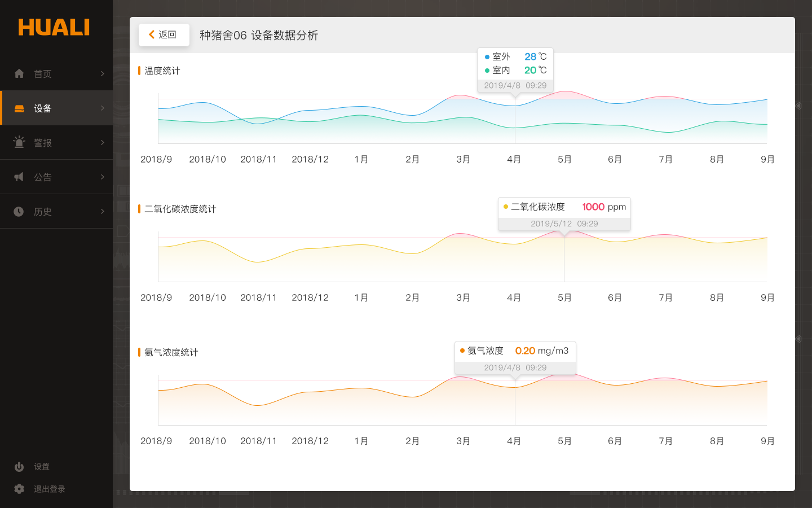Image resolution: width=812 pixels, height=508 pixels.
Task: Click 7月 label on ammonia chart axis
Action: 665,441
